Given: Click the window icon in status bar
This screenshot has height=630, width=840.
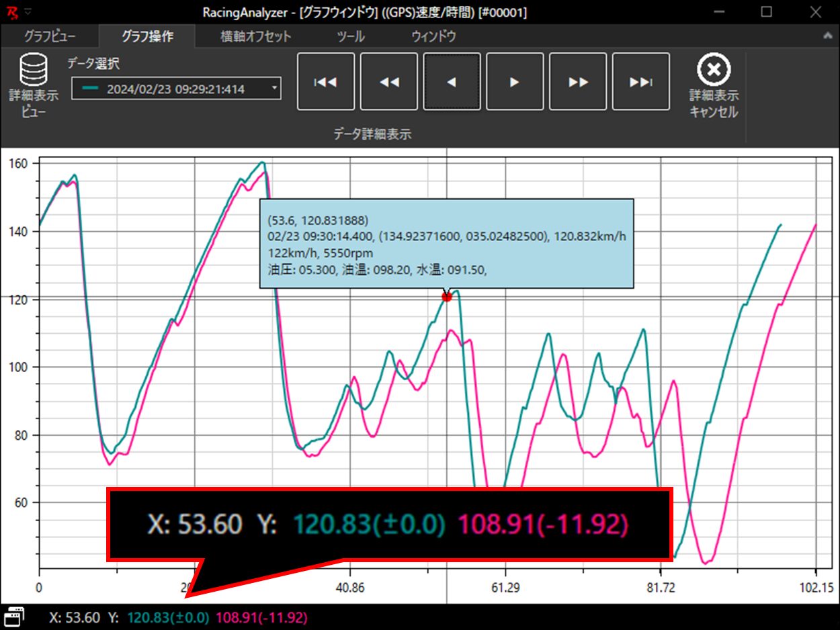Looking at the screenshot, I should tap(15, 617).
